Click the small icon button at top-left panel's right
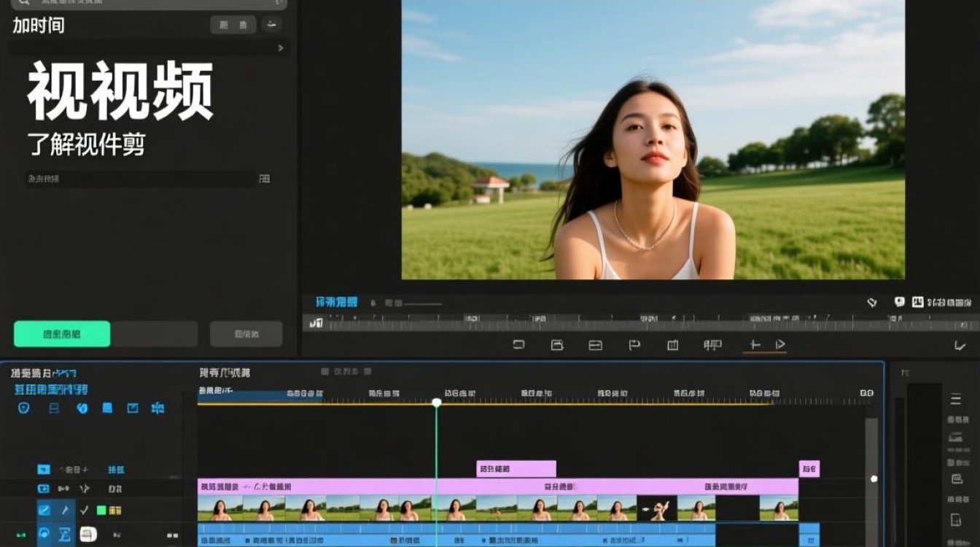Image resolution: width=980 pixels, height=547 pixels. [271, 25]
